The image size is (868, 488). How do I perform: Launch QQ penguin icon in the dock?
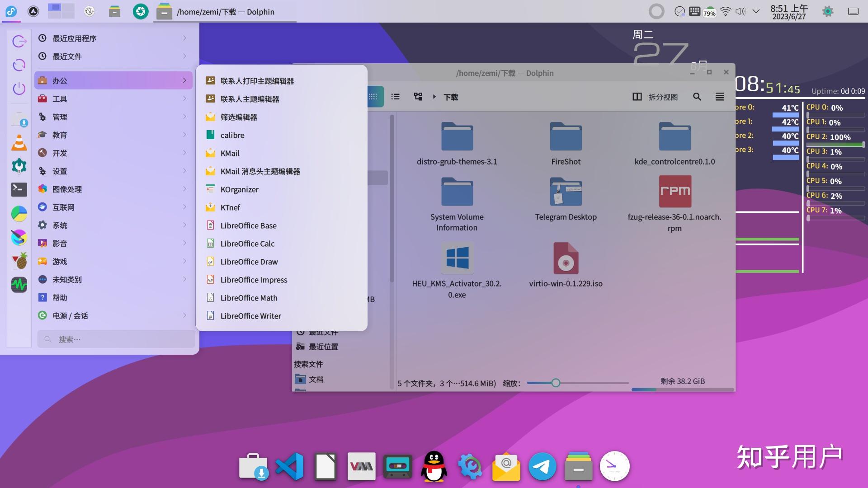434,466
